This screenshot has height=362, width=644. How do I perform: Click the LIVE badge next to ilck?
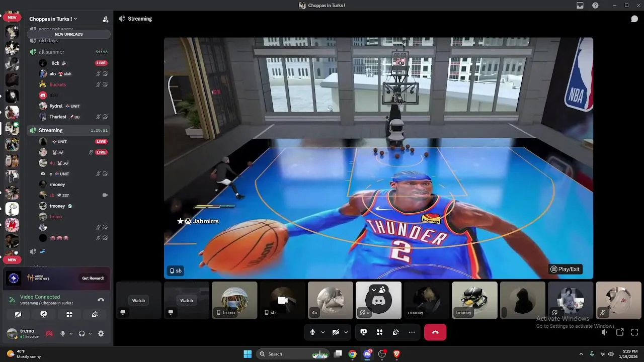coord(101,63)
